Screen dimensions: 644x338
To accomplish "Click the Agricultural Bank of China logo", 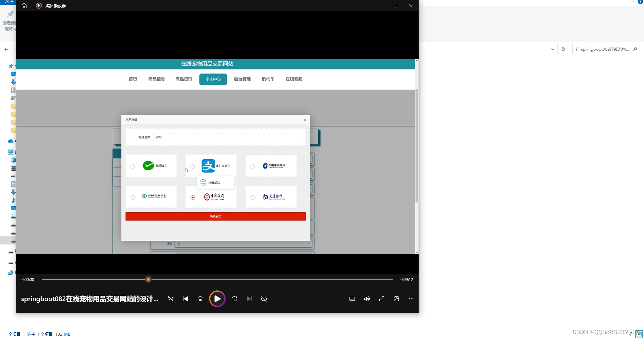I will point(154,196).
